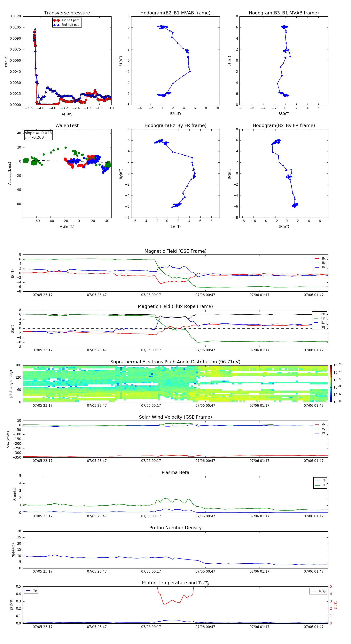Click the "B2(nT)" x-axis label

pos(175,114)
